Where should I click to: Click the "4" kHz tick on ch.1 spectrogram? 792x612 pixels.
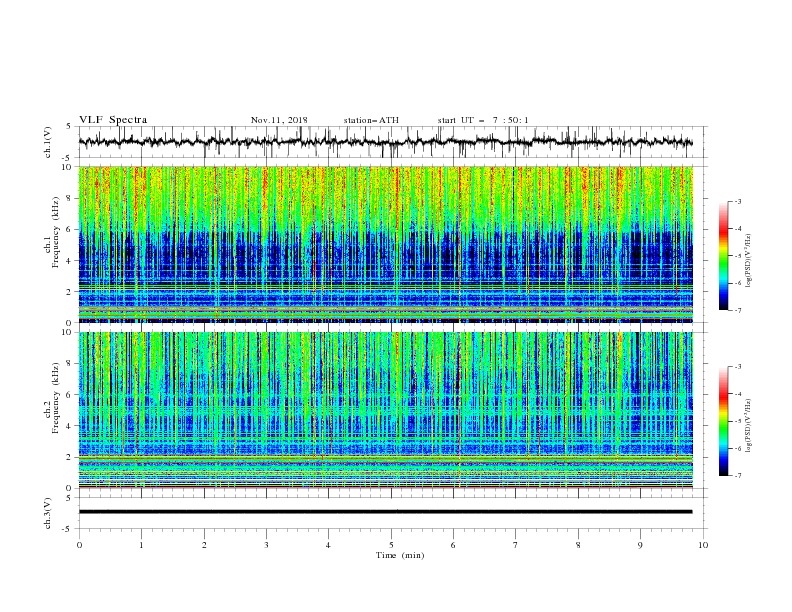point(69,261)
